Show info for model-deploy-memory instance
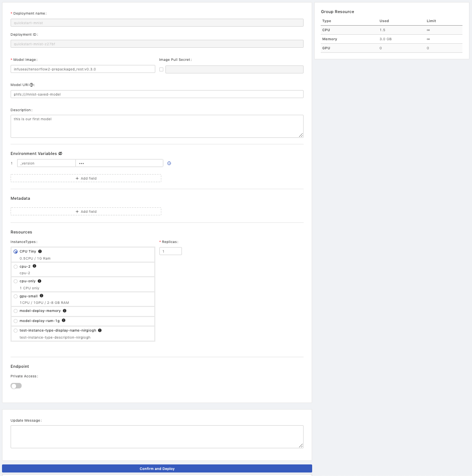The image size is (472, 476). point(65,311)
